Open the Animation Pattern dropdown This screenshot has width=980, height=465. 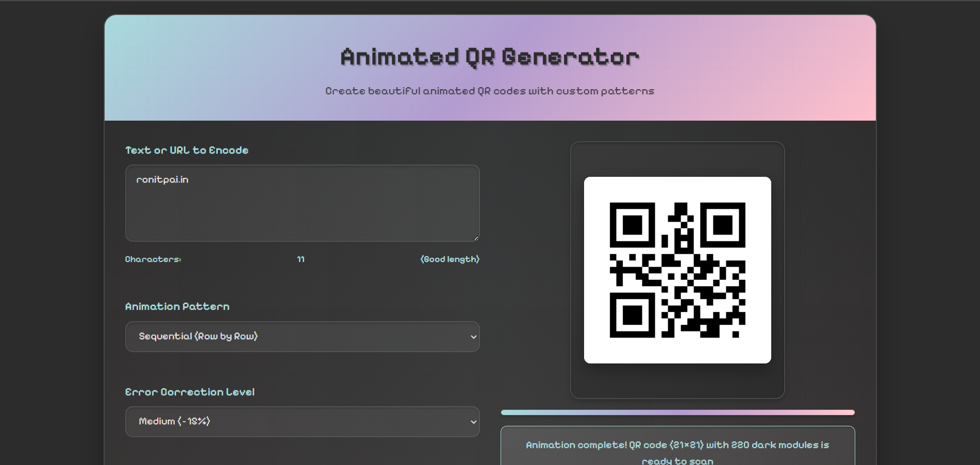coord(302,337)
